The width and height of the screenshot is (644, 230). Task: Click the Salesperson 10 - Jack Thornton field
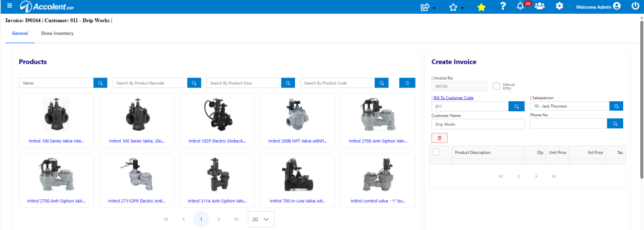[570, 106]
